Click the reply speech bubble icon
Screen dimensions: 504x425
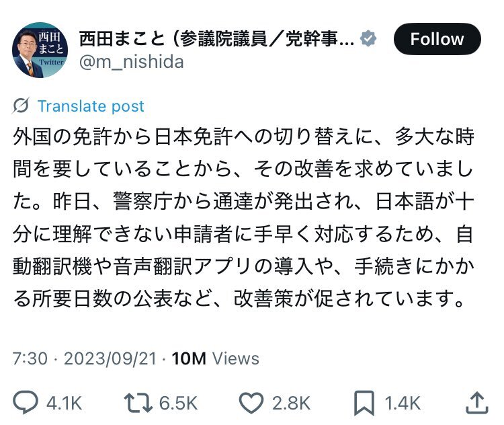coord(26,403)
